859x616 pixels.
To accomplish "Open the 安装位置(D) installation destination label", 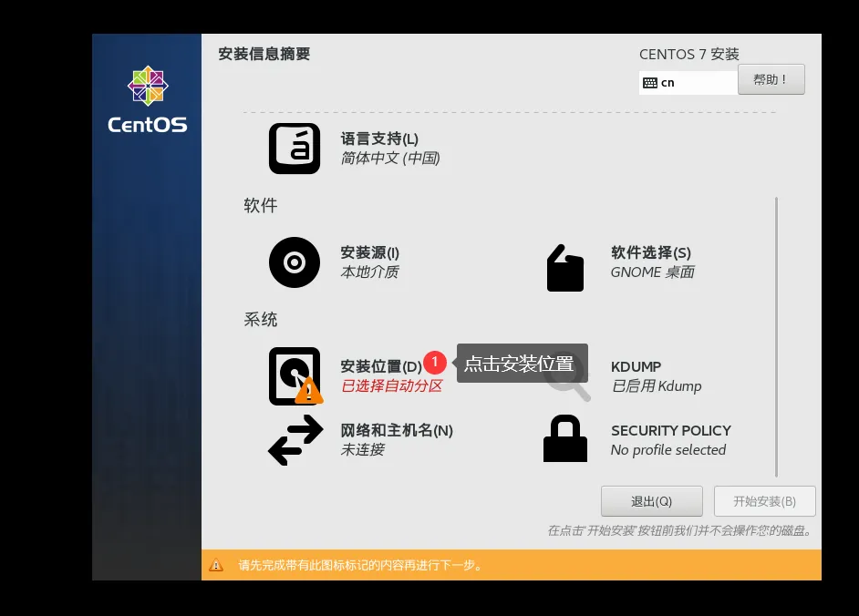I will [x=381, y=366].
